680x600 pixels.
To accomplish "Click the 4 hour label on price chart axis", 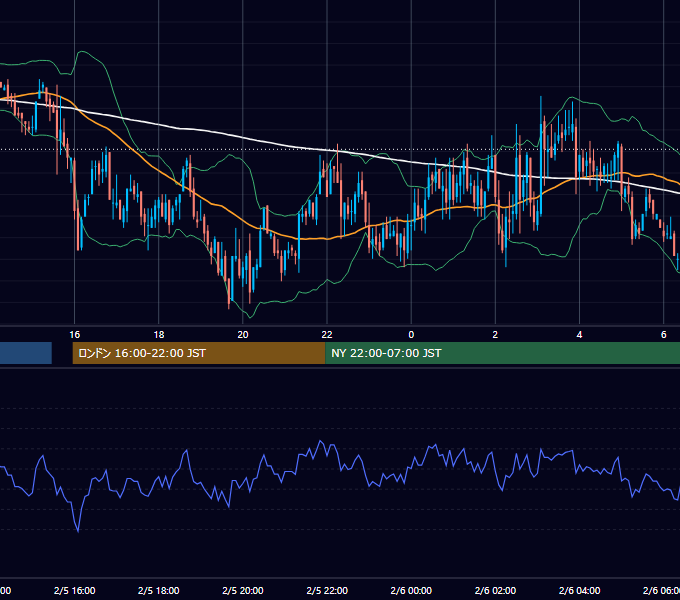I will [x=579, y=335].
